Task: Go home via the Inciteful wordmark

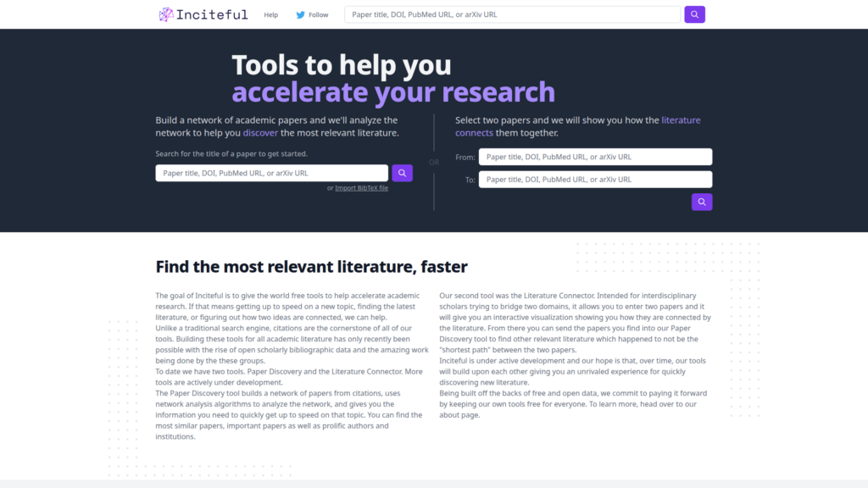Action: click(x=212, y=14)
